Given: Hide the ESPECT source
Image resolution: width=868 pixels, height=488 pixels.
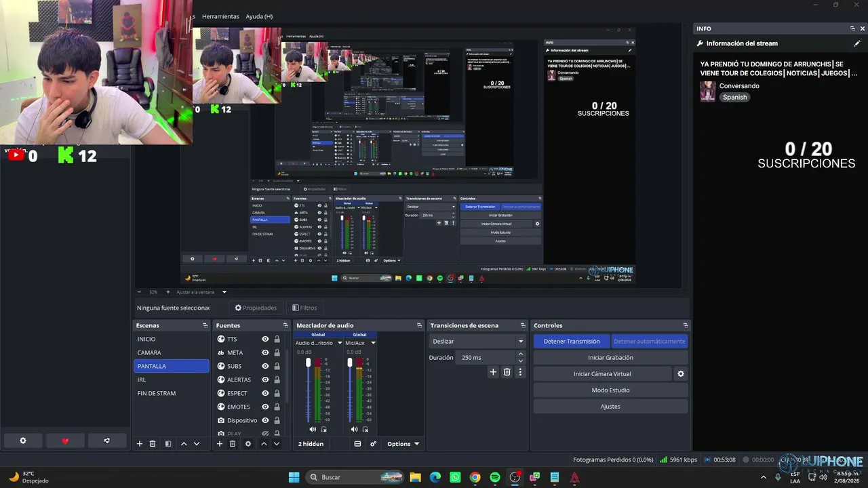Looking at the screenshot, I should click(265, 393).
